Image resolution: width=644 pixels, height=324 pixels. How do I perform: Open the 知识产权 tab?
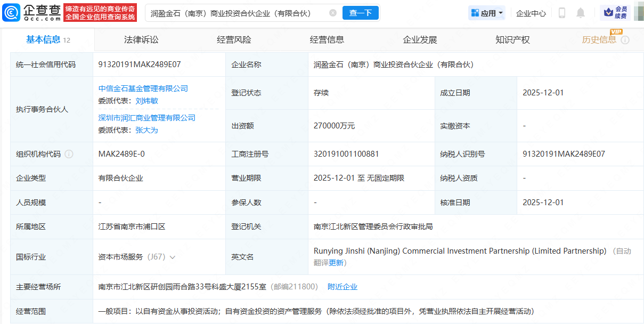(x=512, y=40)
